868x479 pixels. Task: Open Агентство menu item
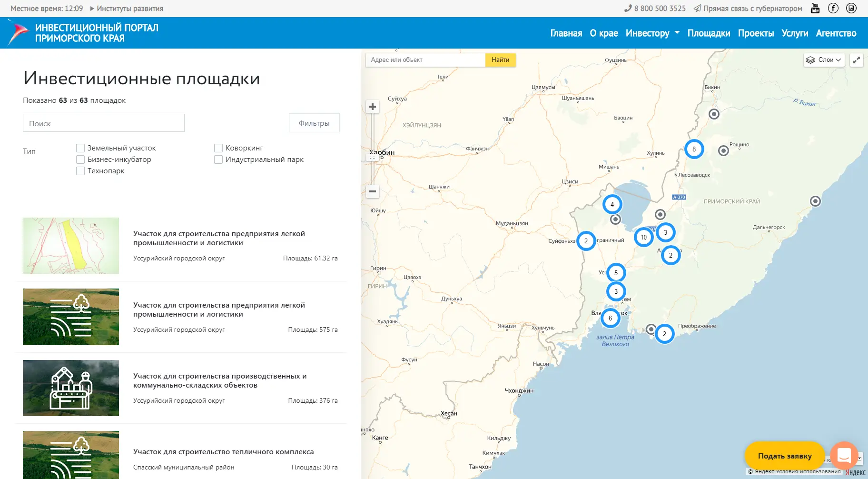click(x=836, y=33)
